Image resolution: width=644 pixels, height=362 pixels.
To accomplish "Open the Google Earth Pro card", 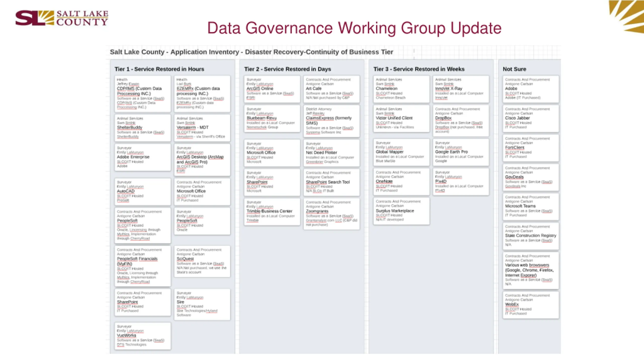I will pos(461,152).
